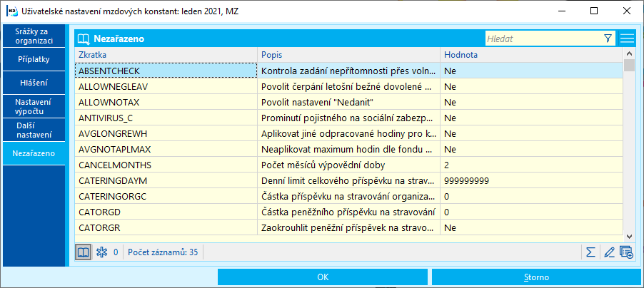
Task: Switch to Srážky za organizaci tab
Action: tap(34, 36)
